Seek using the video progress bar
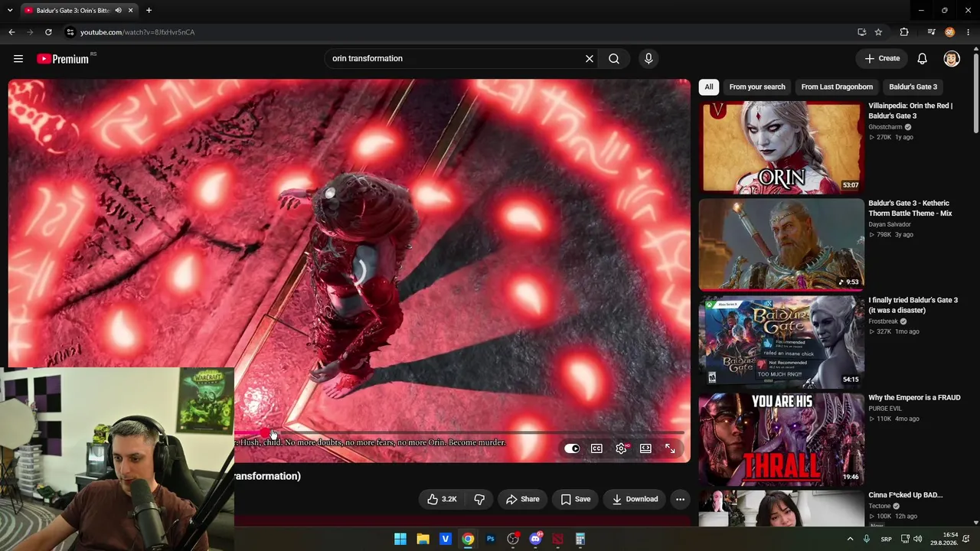 tap(459, 433)
